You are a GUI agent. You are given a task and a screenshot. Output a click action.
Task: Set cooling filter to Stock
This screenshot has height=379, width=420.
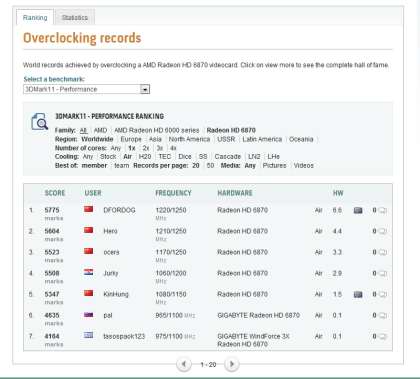[108, 157]
